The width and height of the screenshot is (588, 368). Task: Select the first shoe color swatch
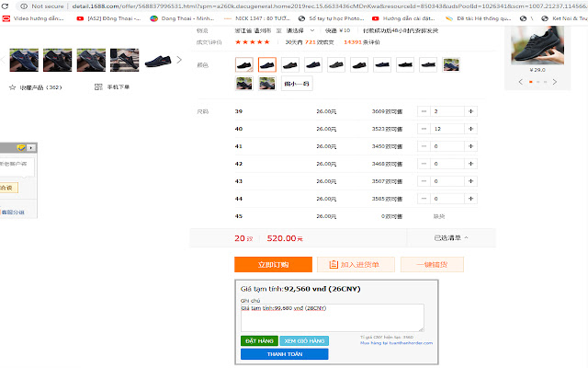[243, 64]
